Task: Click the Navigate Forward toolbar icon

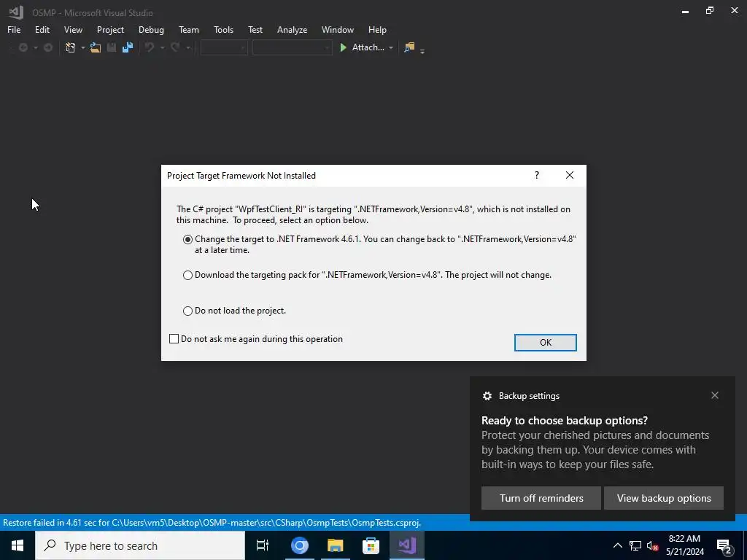Action: pos(48,47)
